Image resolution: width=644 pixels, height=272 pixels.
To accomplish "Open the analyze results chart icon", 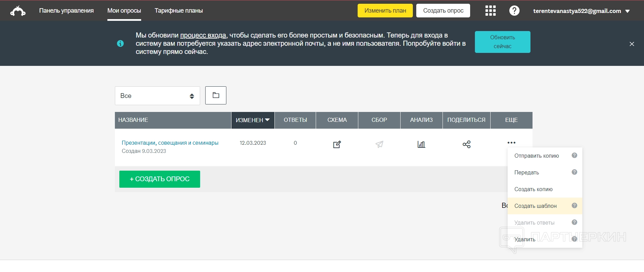I will click(421, 144).
